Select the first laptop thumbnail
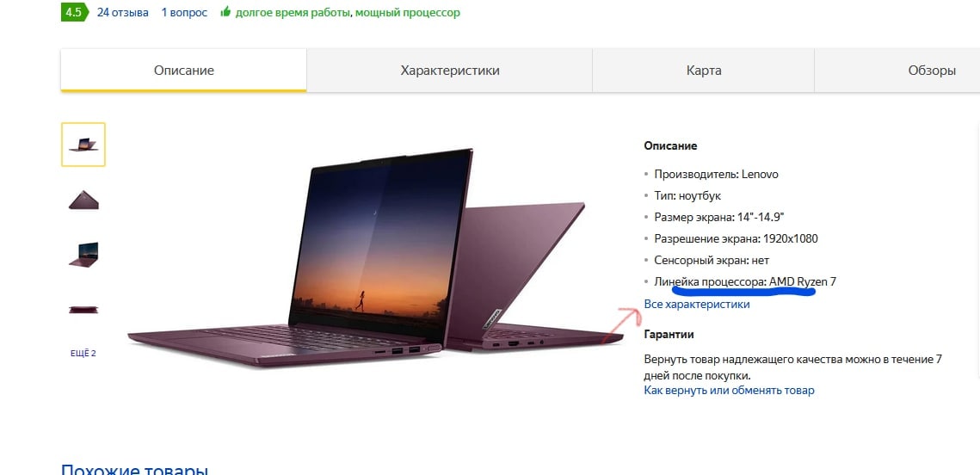980x475 pixels. click(x=83, y=145)
